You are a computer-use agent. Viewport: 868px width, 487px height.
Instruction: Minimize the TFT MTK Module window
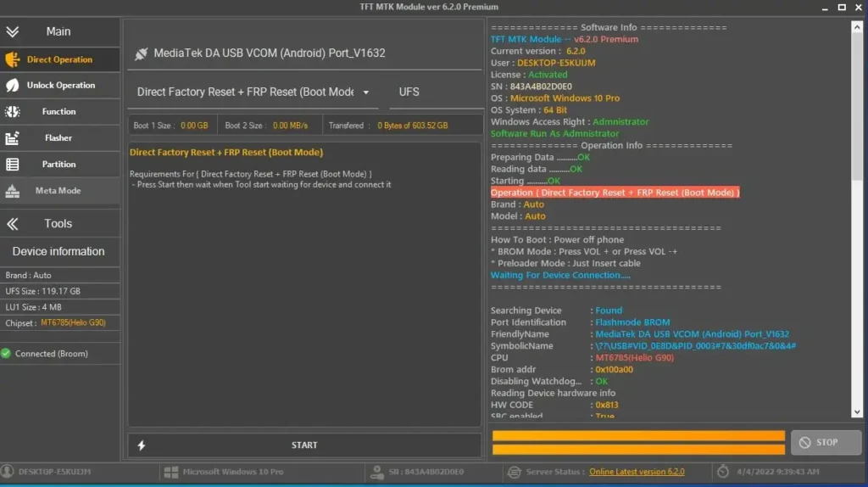pos(825,7)
